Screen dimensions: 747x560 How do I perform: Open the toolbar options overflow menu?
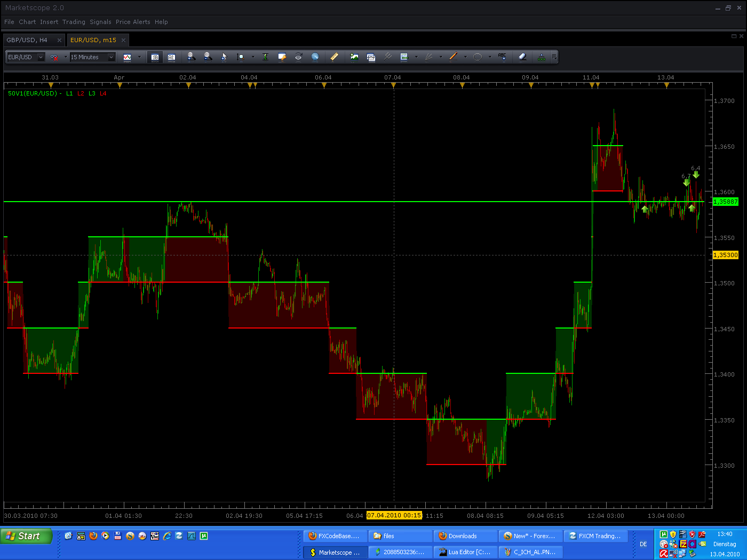click(554, 57)
